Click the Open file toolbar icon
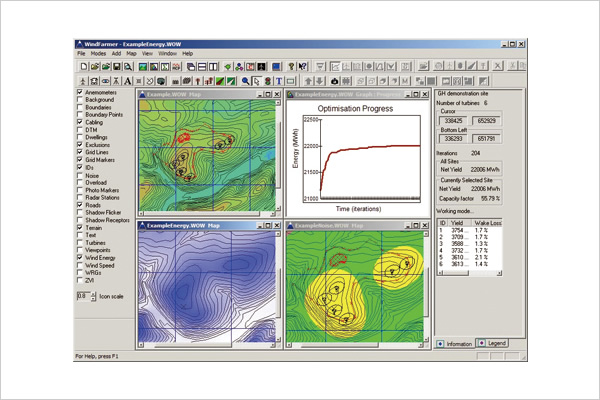600x400 pixels. click(93, 66)
